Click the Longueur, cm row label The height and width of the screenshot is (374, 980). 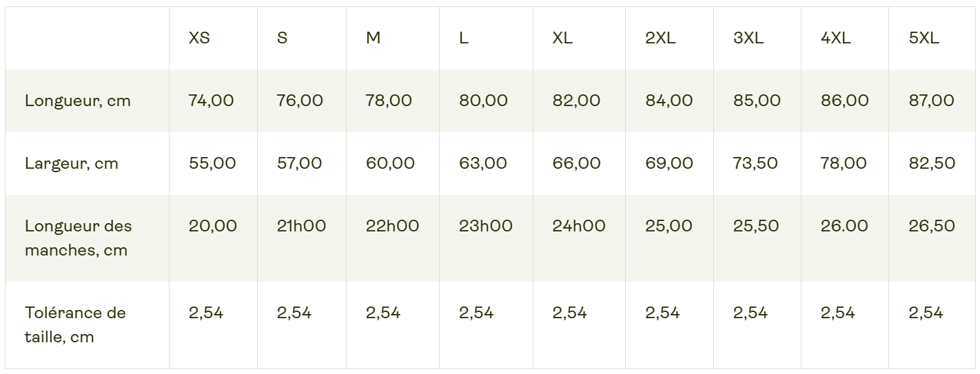pos(77,101)
